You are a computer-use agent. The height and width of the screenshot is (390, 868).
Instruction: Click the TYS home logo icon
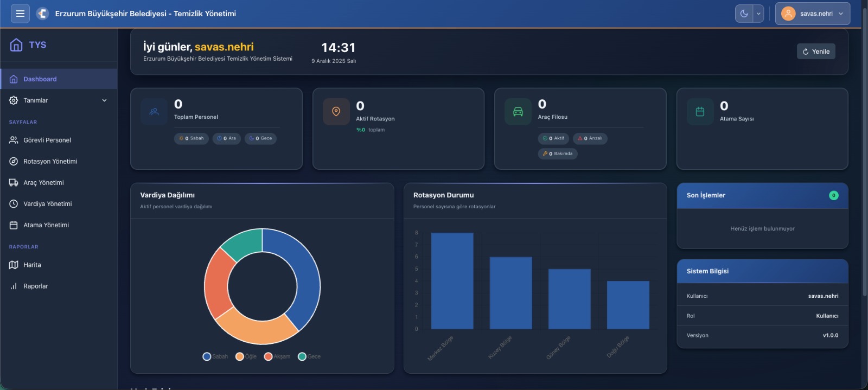pyautogui.click(x=16, y=44)
